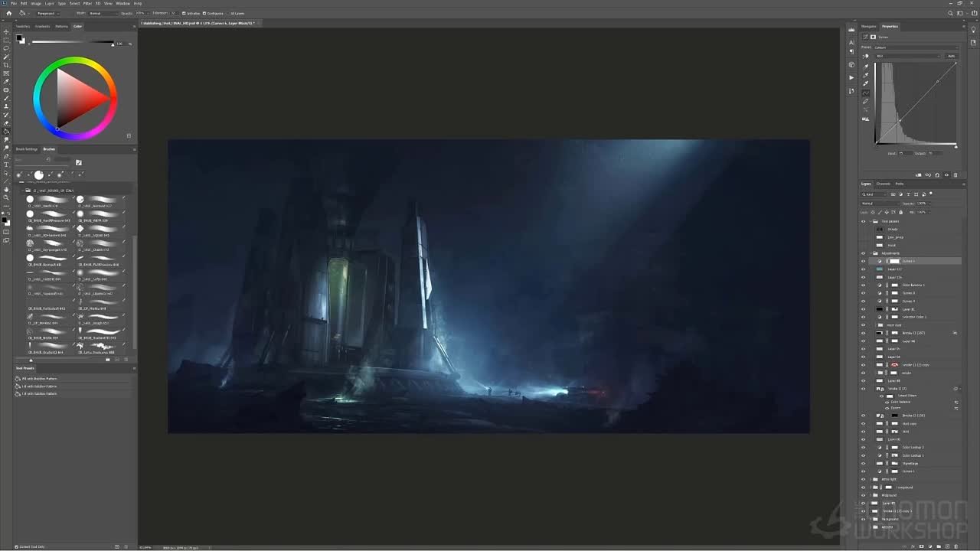Select the Eraser tool
Image resolution: width=980 pixels, height=551 pixels.
click(x=7, y=122)
